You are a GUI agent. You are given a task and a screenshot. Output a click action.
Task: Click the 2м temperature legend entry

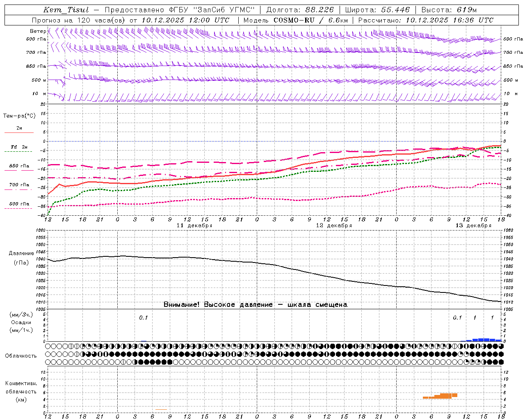coord(19,128)
